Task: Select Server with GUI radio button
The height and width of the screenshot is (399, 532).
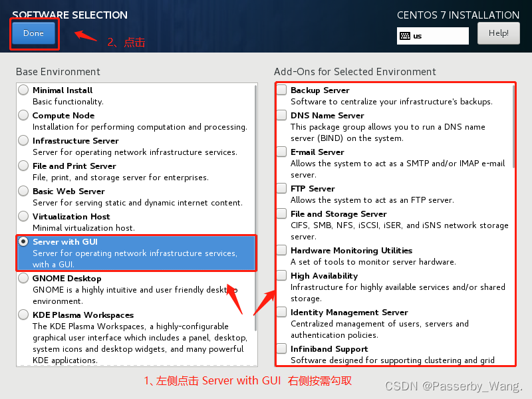Action: [x=23, y=241]
